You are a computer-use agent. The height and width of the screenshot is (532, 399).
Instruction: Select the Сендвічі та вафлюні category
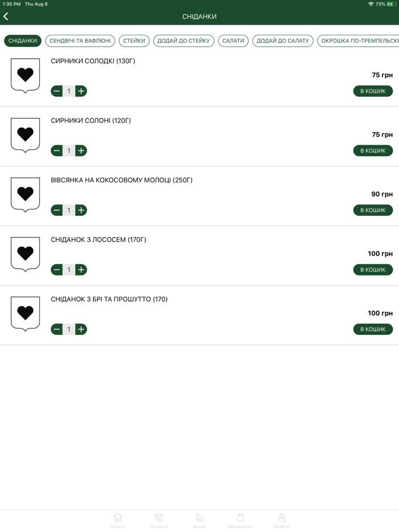coord(80,41)
